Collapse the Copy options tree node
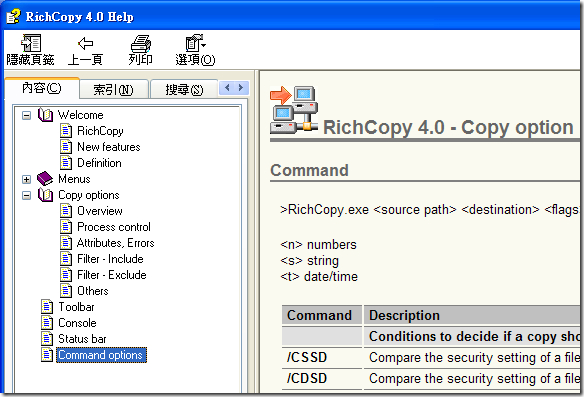 [26, 195]
